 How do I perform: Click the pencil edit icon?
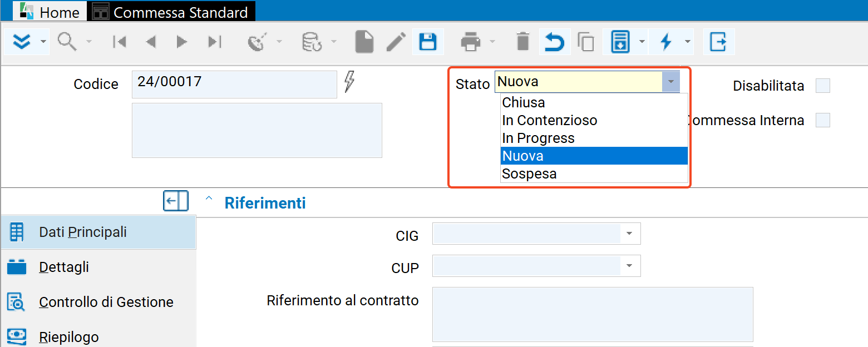396,42
